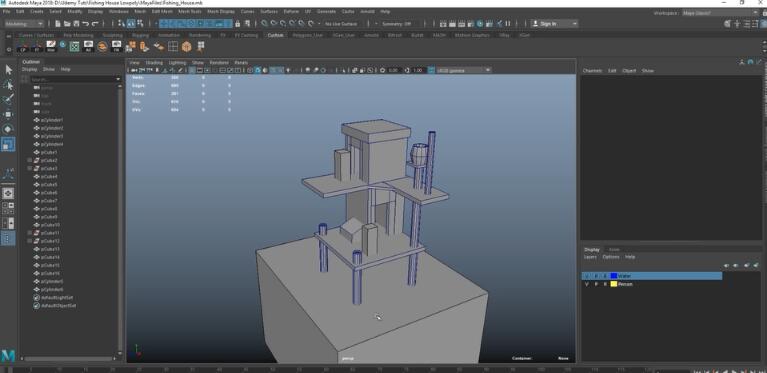Image resolution: width=767 pixels, height=373 pixels.
Task: Toggle the blue color management icon beside gamma
Action: [431, 70]
